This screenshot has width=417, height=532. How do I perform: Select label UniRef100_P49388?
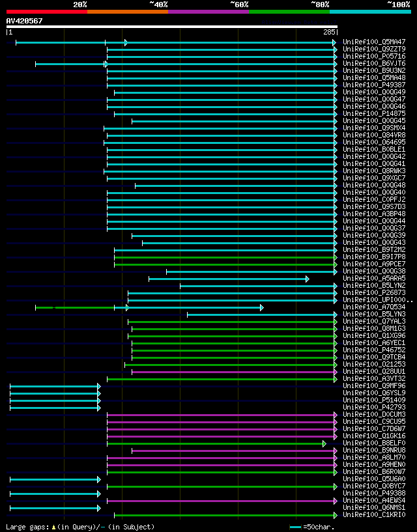[x=374, y=494]
